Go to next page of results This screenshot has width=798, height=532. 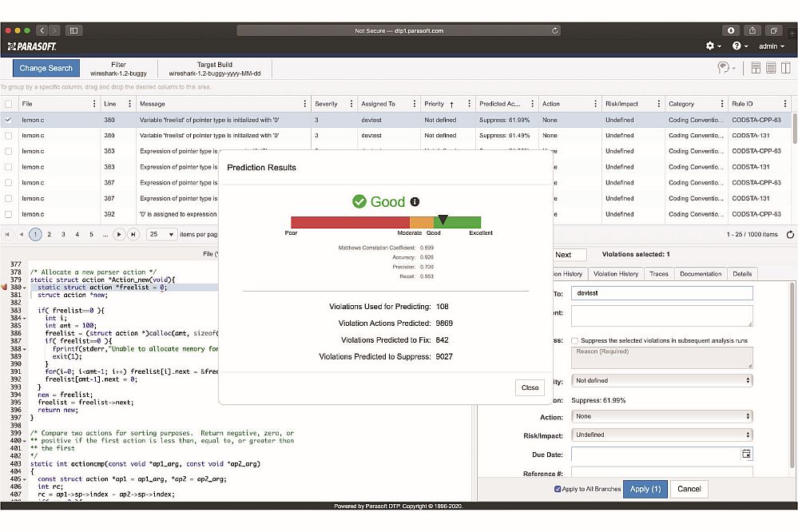[x=119, y=234]
